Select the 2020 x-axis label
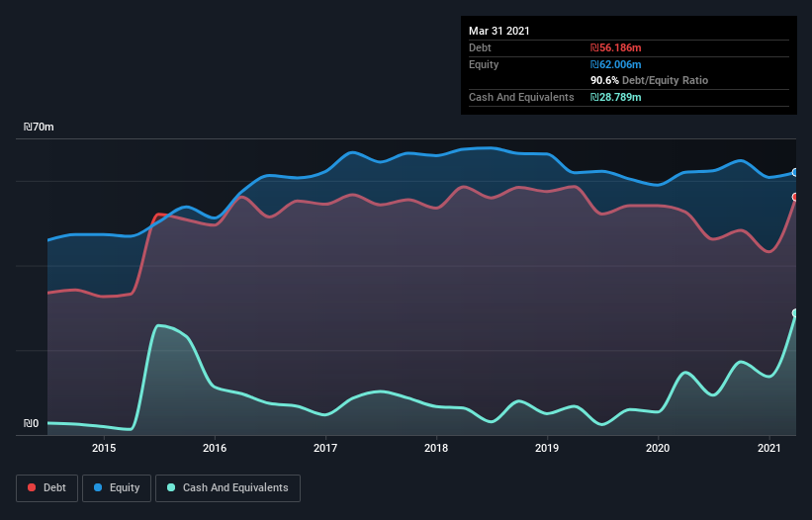Image resolution: width=812 pixels, height=520 pixels. coord(658,448)
